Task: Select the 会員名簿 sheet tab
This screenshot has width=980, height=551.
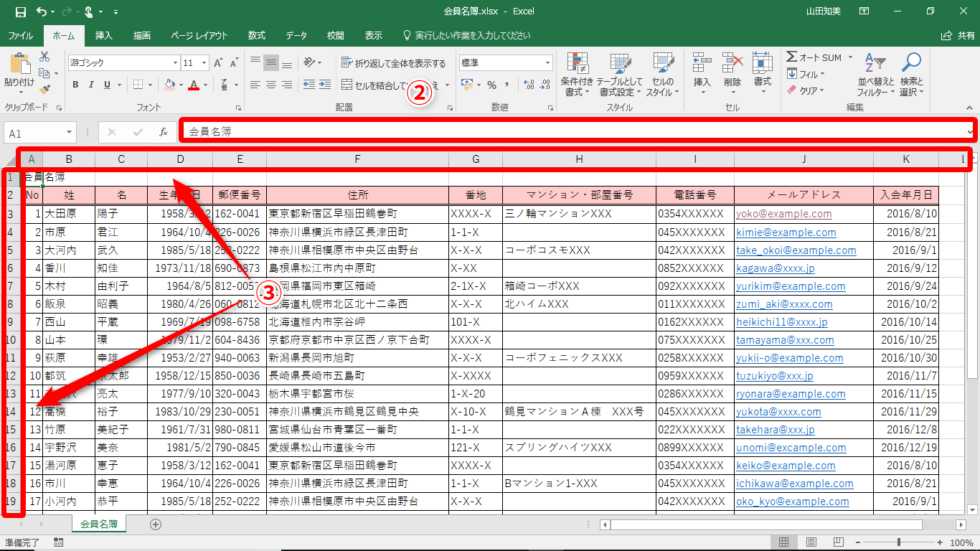Action: tap(99, 524)
